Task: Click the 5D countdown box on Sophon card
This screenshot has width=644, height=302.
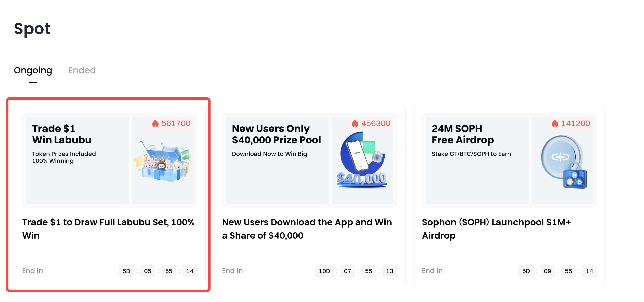Action: pyautogui.click(x=526, y=271)
